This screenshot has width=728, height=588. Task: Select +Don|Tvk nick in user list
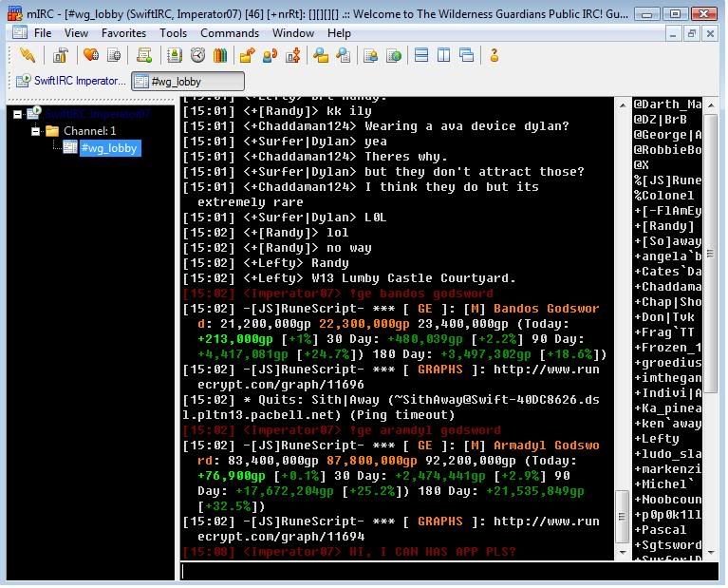coord(663,317)
